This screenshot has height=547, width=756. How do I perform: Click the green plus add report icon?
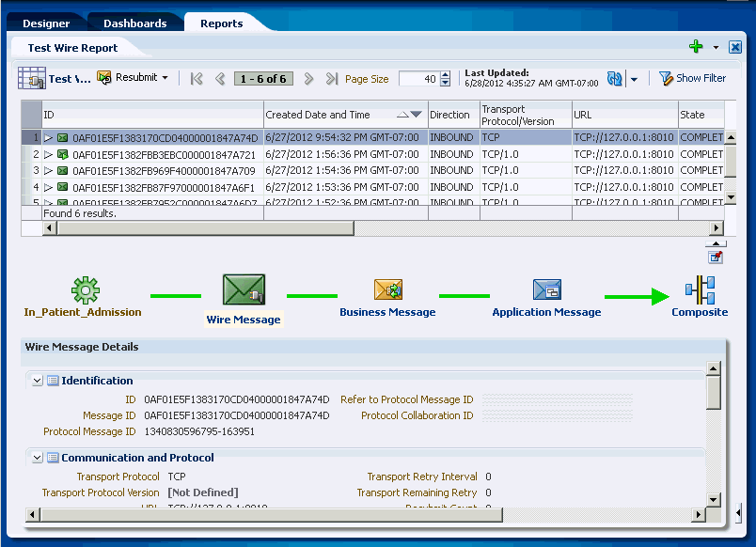pyautogui.click(x=696, y=47)
